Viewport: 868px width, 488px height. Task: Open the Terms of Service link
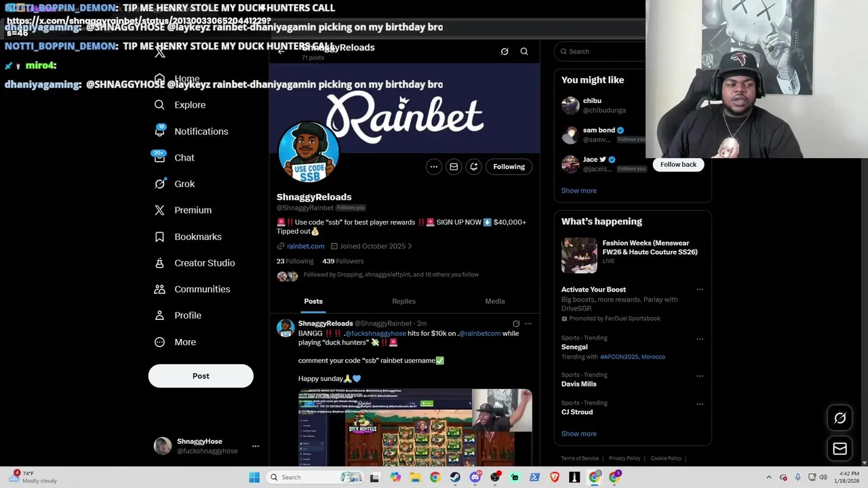click(580, 458)
